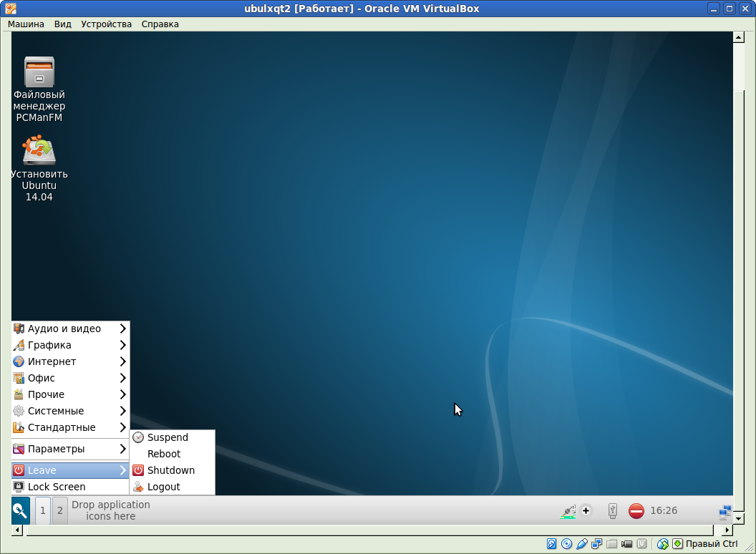Select Logout in the Leave submenu
This screenshot has height=554, width=756.
[x=172, y=487]
